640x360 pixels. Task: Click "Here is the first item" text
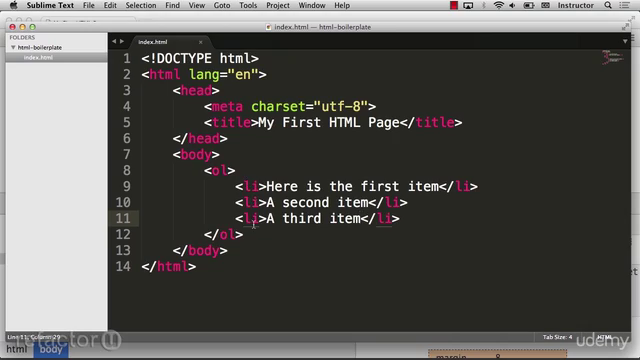pyautogui.click(x=352, y=187)
